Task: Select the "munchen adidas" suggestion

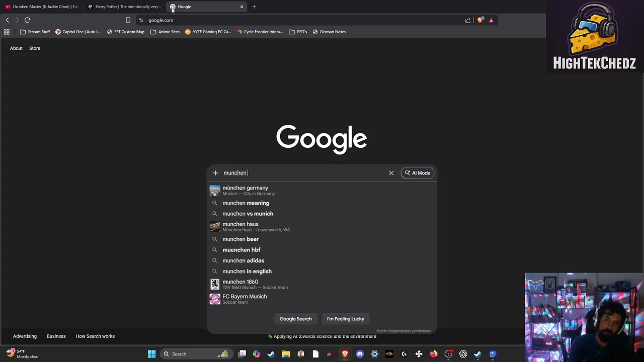Action: (322, 260)
